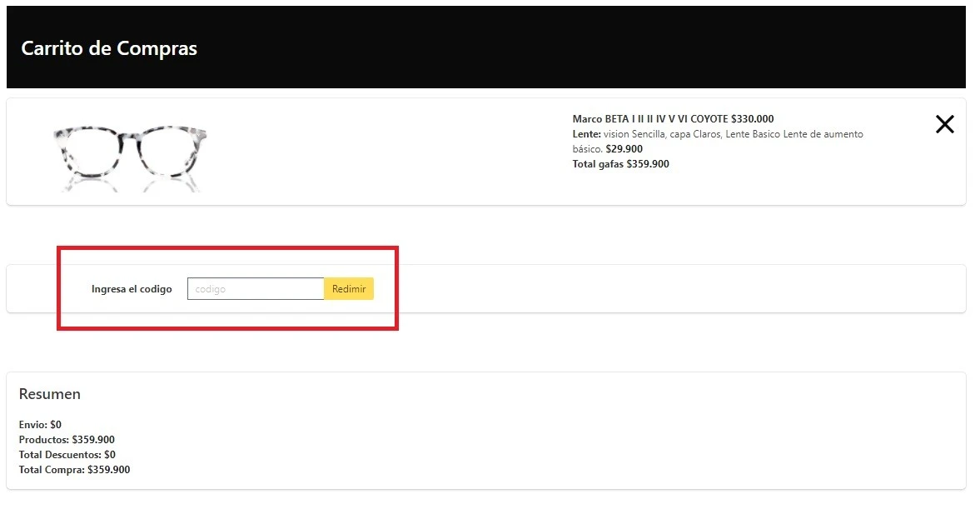Remove the glasses item with X icon
This screenshot has width=980, height=519.
944,125
